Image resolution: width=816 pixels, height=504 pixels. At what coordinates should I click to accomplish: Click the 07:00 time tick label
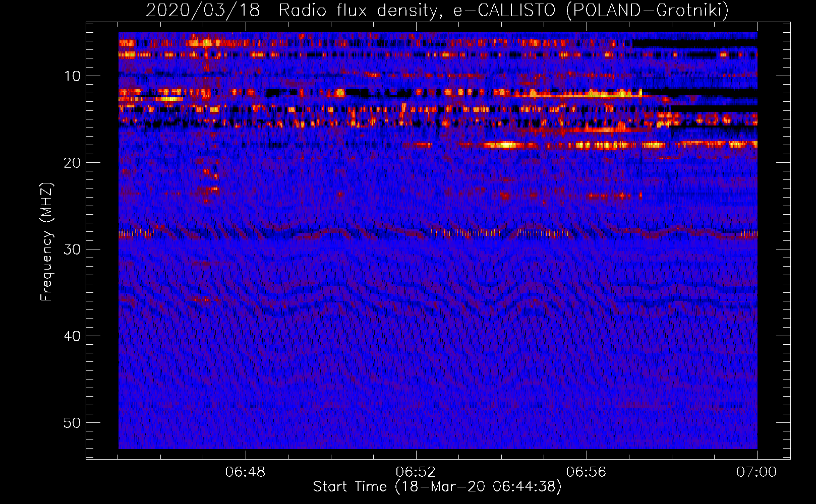756,472
